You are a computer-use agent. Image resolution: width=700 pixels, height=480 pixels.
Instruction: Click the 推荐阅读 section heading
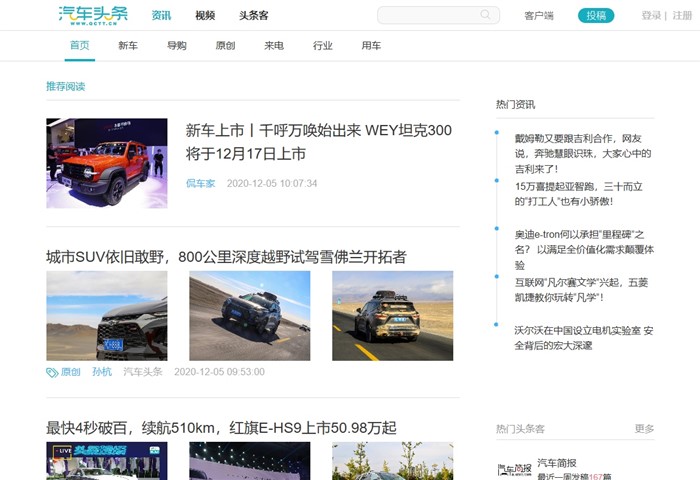66,86
